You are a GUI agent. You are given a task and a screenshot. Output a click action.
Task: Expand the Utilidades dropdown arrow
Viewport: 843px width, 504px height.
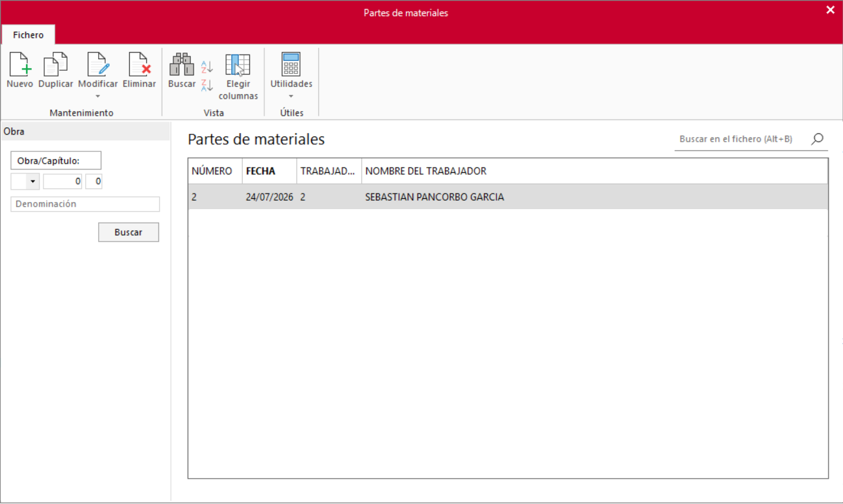pyautogui.click(x=291, y=96)
